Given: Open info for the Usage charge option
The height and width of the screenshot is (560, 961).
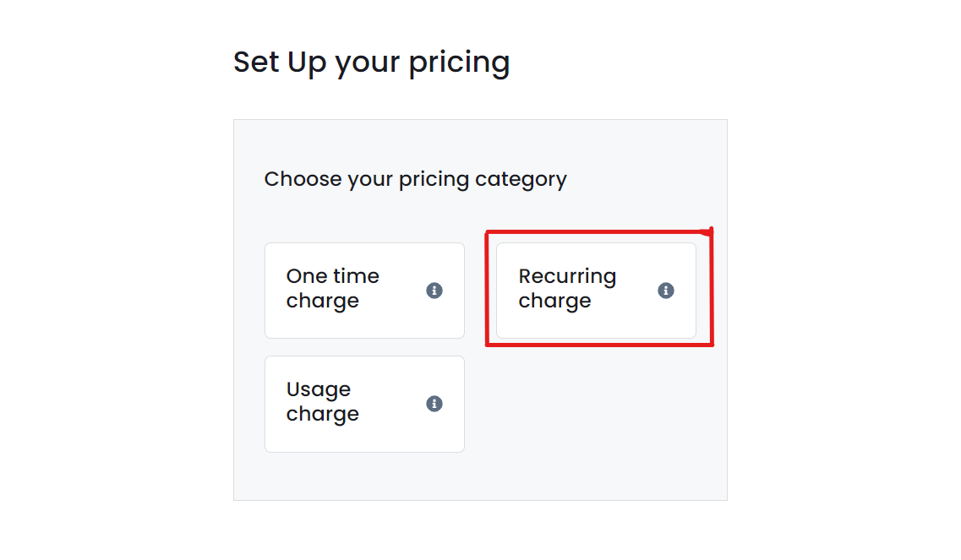Looking at the screenshot, I should (435, 404).
